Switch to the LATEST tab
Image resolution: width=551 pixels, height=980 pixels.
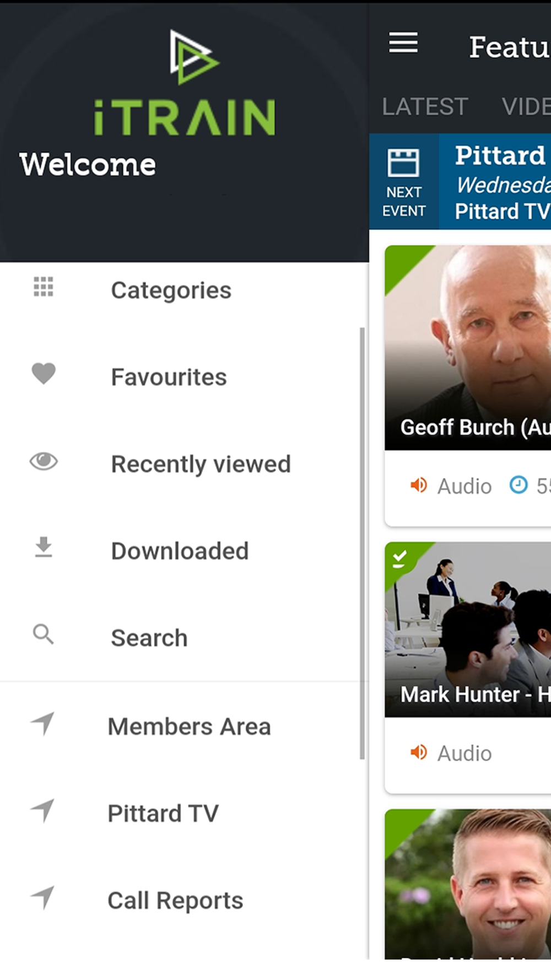pyautogui.click(x=425, y=106)
